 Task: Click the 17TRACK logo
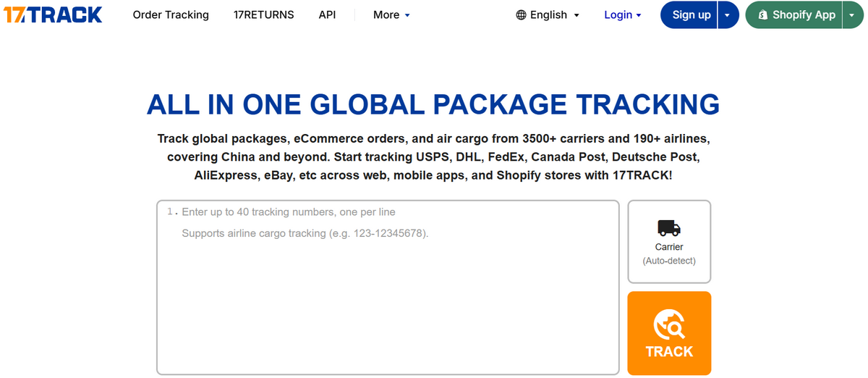53,14
